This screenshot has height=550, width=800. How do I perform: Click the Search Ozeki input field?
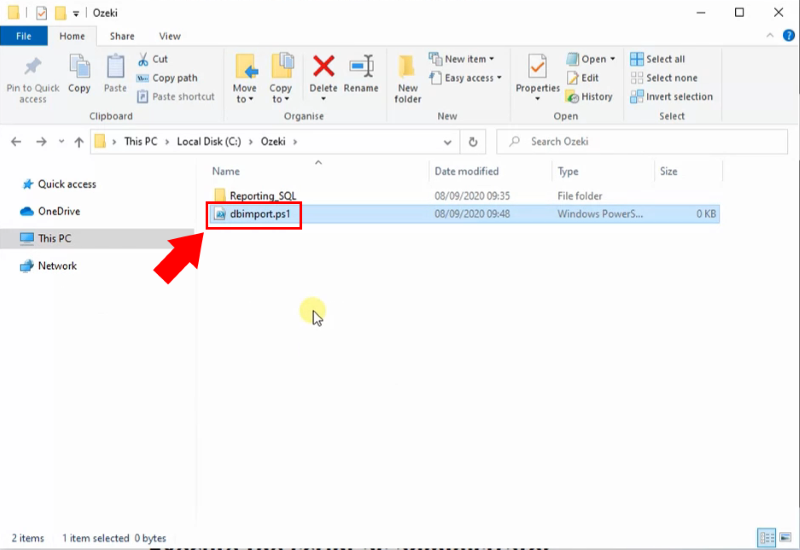(x=642, y=141)
